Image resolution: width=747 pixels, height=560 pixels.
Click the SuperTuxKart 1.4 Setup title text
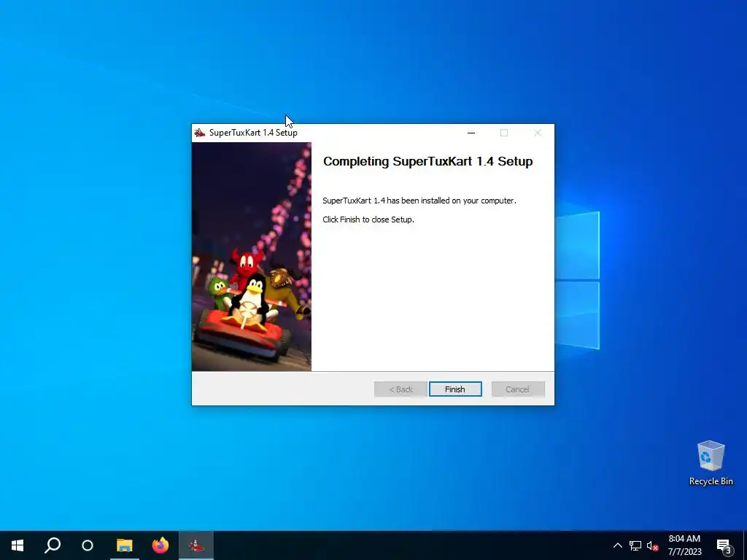coord(253,133)
